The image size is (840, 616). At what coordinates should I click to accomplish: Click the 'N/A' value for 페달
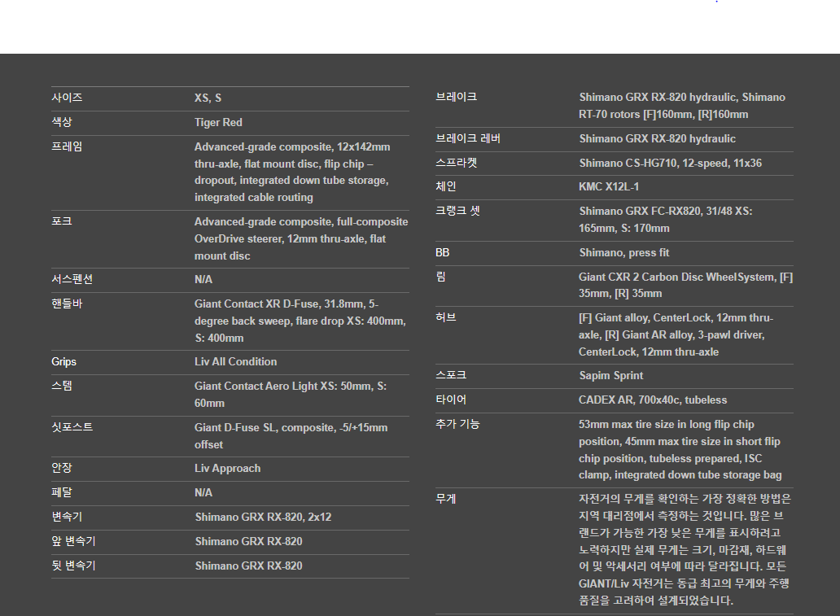click(203, 493)
